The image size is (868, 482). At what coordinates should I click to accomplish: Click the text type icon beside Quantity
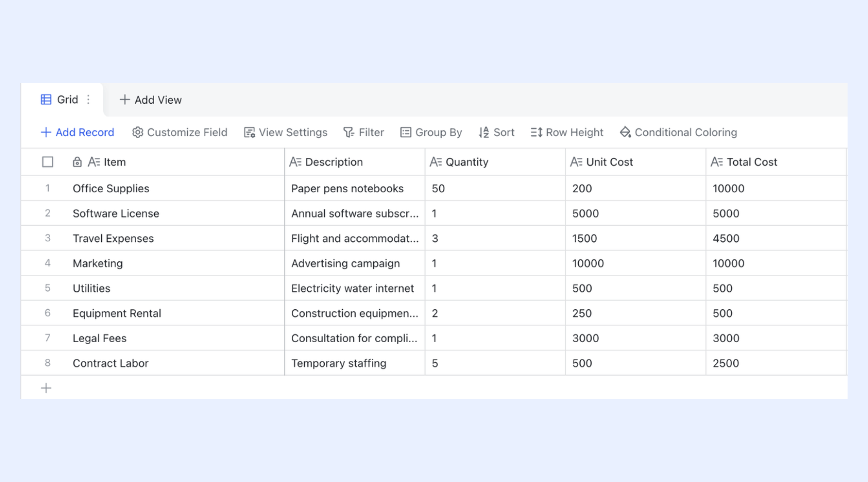coord(436,162)
